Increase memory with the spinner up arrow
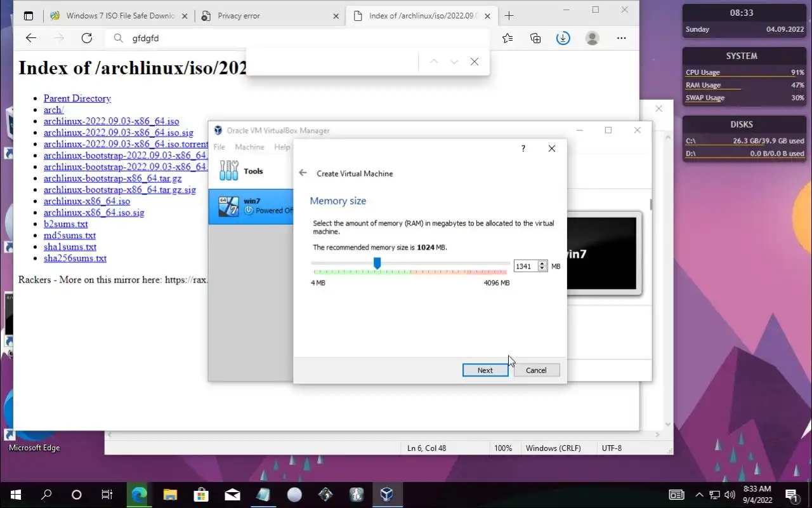Screen dimensions: 812x508 (x=542, y=264)
